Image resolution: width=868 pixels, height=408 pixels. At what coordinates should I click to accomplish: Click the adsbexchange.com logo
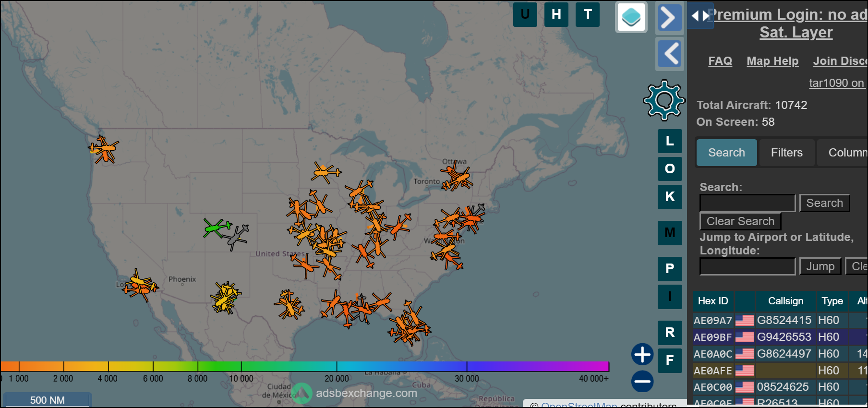point(354,393)
